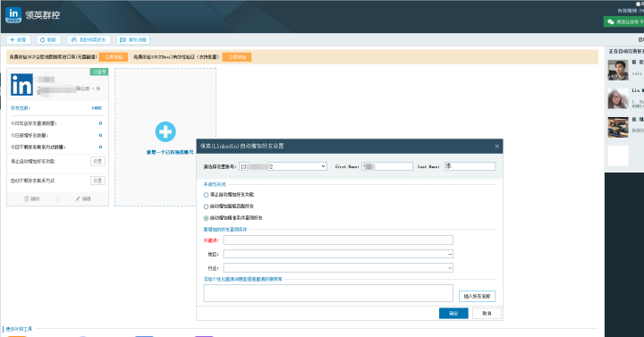The image size is (644, 337).
Task: Click the blue plus circle to add account
Action: click(165, 131)
